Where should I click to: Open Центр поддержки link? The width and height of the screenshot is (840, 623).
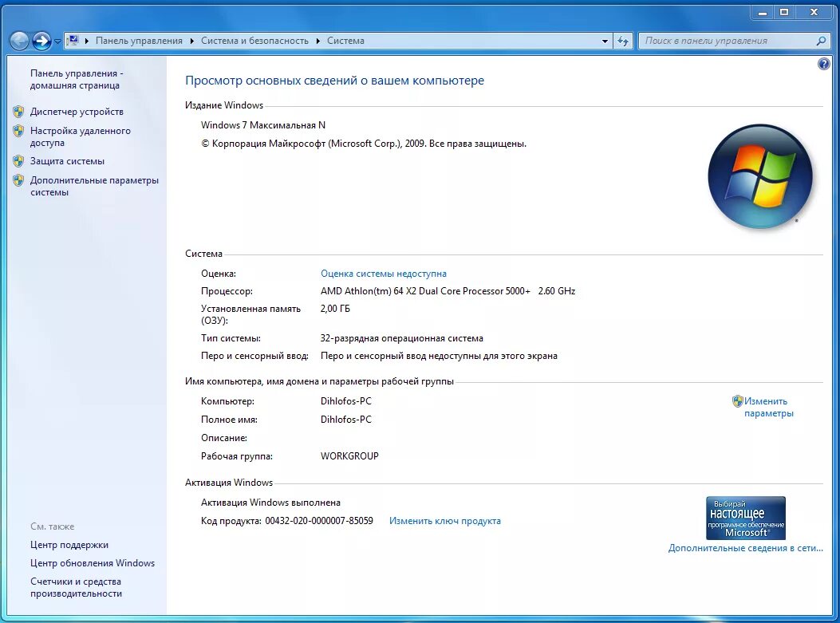click(x=69, y=545)
